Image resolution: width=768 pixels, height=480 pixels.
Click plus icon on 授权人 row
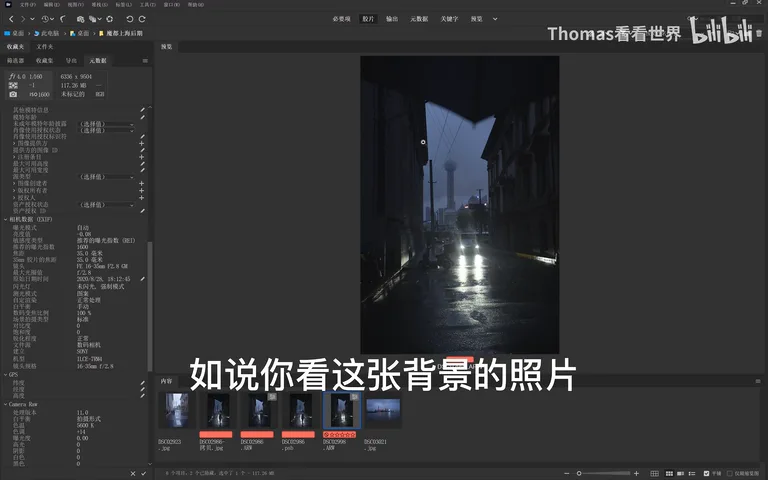142,197
